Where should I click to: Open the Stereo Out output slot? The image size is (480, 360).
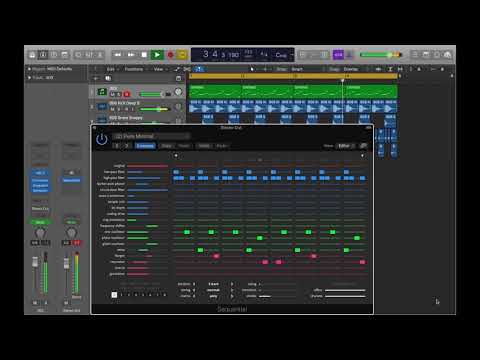click(x=40, y=209)
